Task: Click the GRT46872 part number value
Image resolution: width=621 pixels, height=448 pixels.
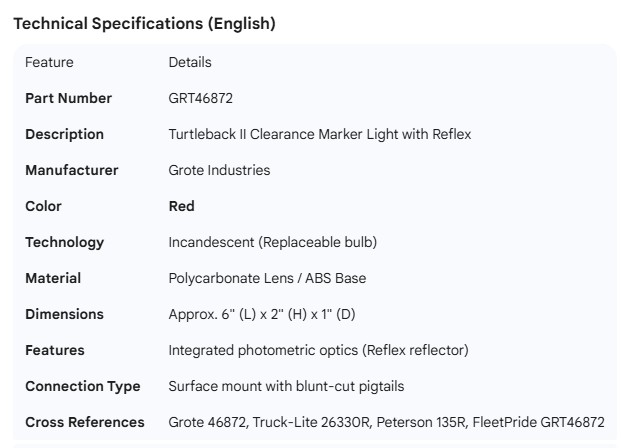Action: [x=201, y=98]
